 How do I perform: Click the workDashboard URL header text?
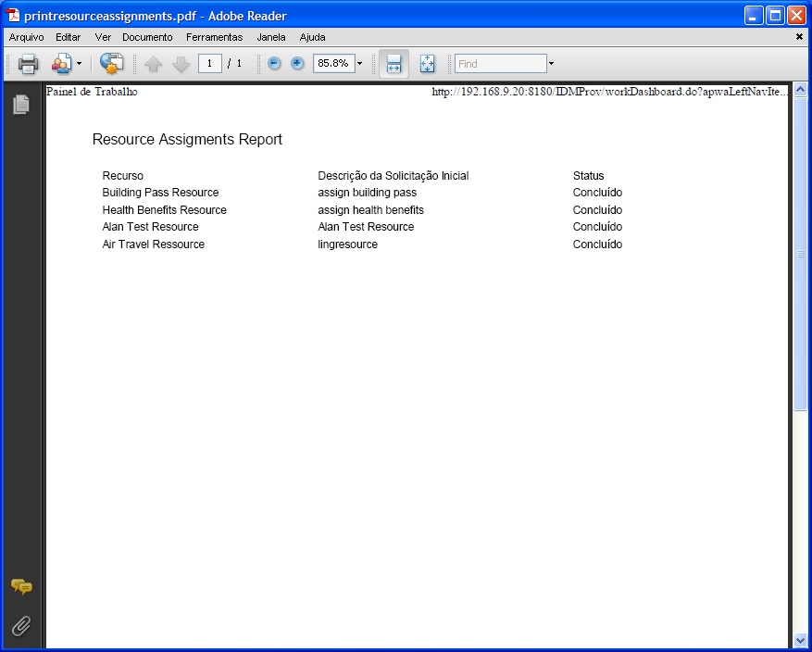(610, 92)
